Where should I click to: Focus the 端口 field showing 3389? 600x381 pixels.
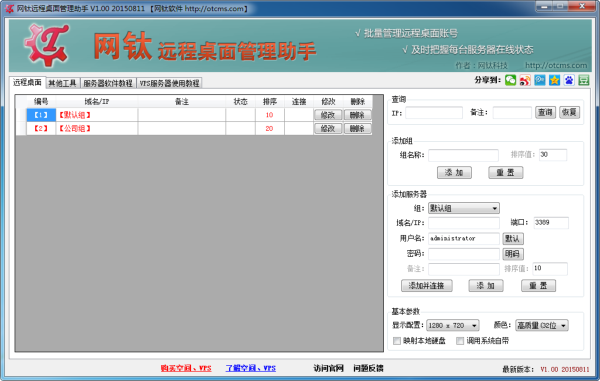click(551, 223)
